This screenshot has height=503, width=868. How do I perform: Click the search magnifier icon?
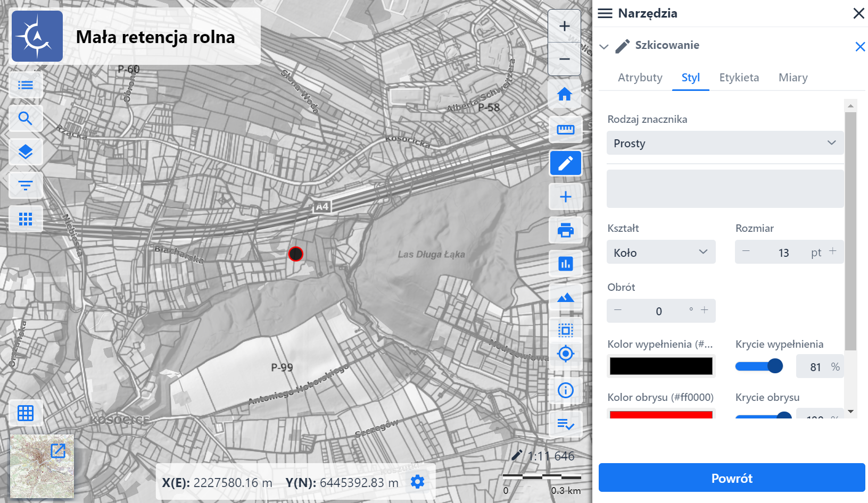(x=26, y=118)
